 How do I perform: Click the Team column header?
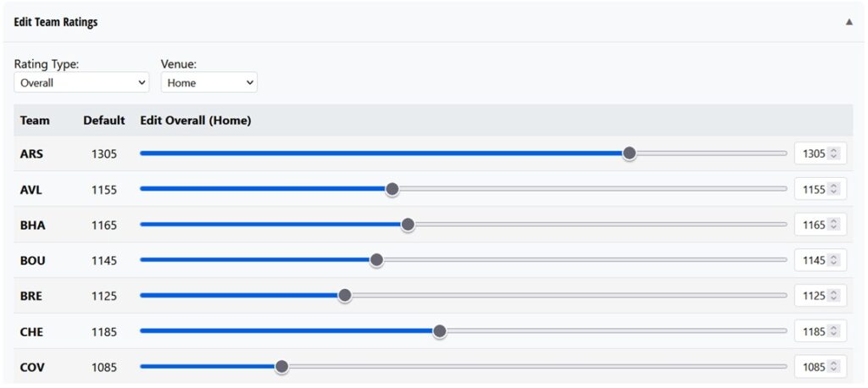pos(35,120)
